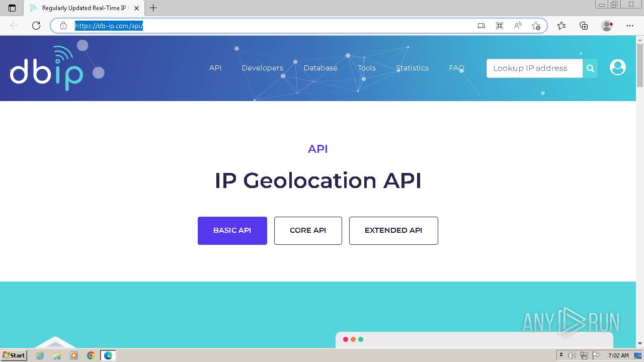Viewport: 644px width, 362px height.
Task: Refresh the page in Edge
Action: click(x=36, y=26)
